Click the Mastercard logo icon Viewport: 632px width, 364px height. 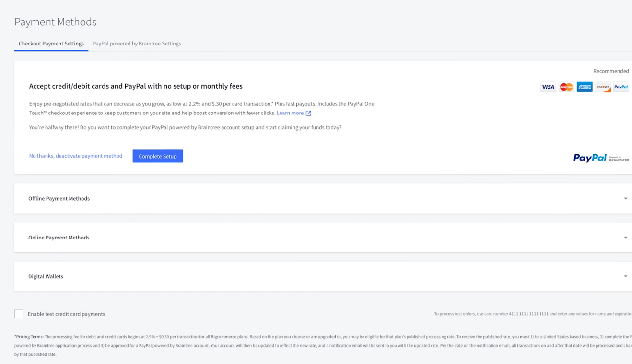point(566,87)
